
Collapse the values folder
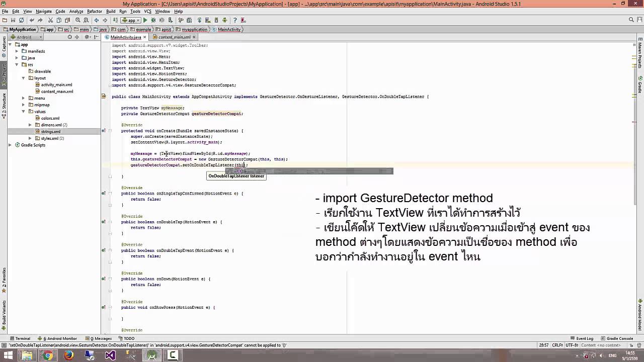click(23, 112)
